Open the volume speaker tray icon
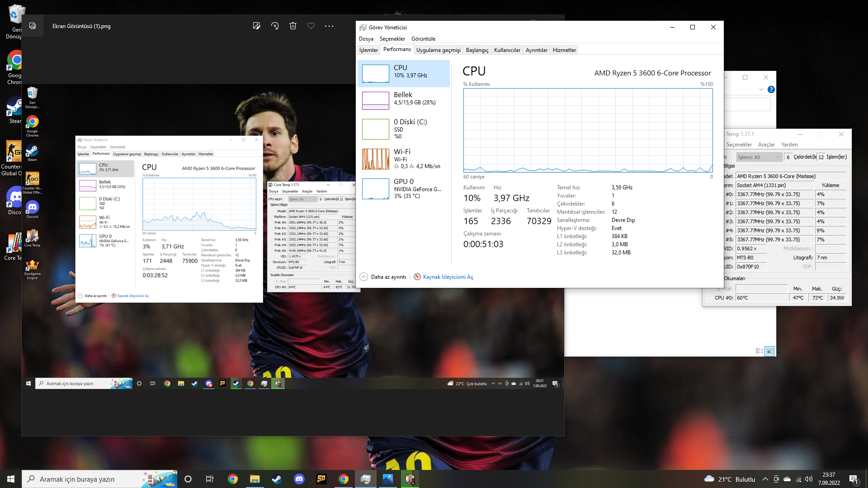Screen dimensions: 868x488 pos(809,479)
